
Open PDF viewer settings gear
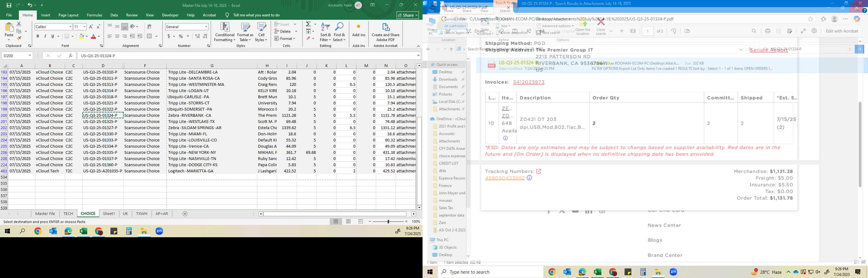(x=814, y=31)
